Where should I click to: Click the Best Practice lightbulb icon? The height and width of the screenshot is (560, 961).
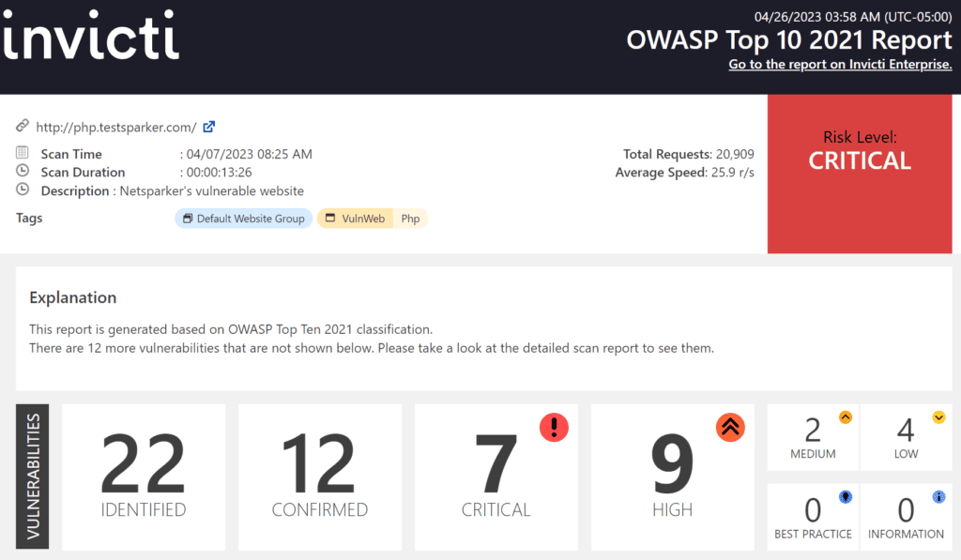pyautogui.click(x=845, y=497)
